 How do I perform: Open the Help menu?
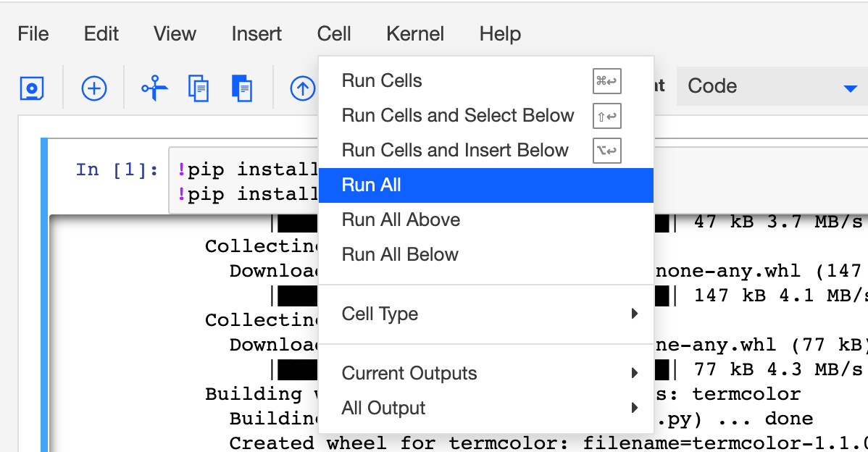pyautogui.click(x=500, y=34)
